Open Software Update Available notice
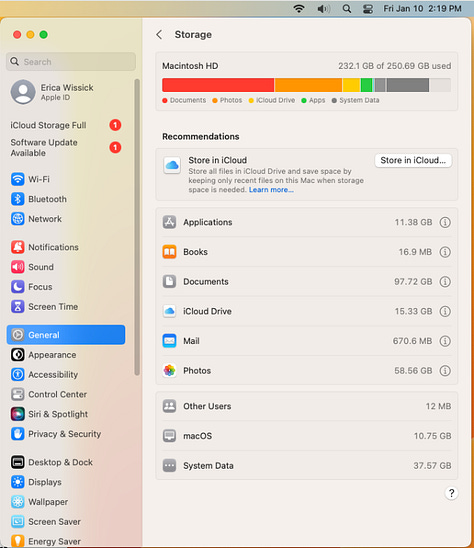The height and width of the screenshot is (548, 474). pyautogui.click(x=66, y=147)
